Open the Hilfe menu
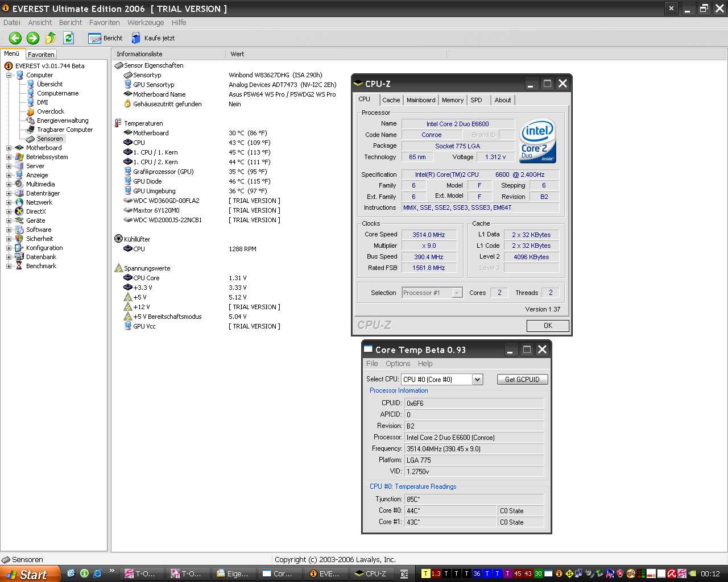Viewport: 728px width, 582px height. [179, 23]
